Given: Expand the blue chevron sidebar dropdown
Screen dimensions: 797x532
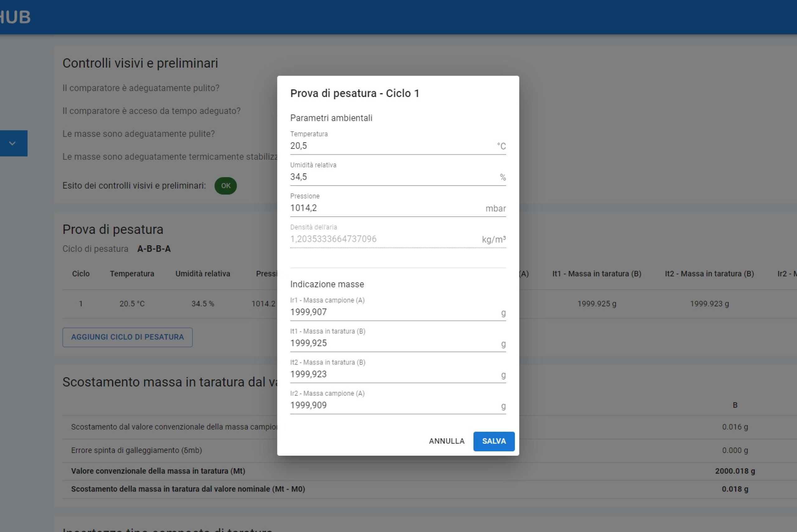Looking at the screenshot, I should point(12,143).
